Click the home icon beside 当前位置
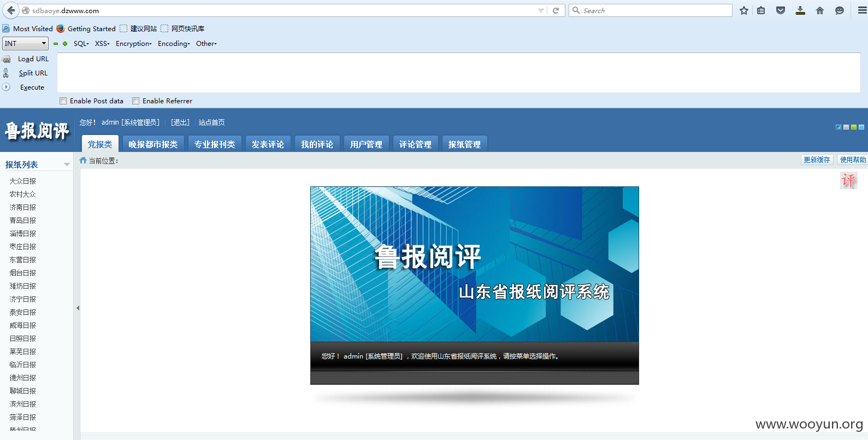 coord(83,160)
